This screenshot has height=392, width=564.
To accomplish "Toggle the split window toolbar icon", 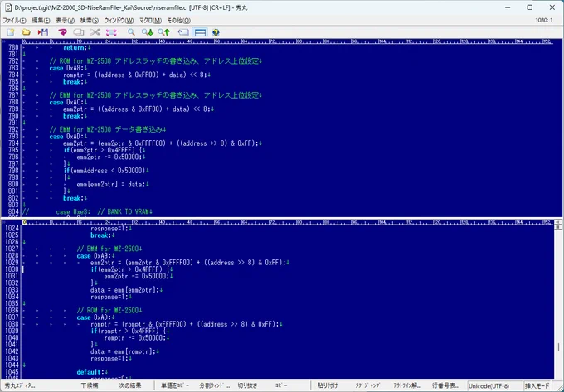I will click(x=200, y=32).
